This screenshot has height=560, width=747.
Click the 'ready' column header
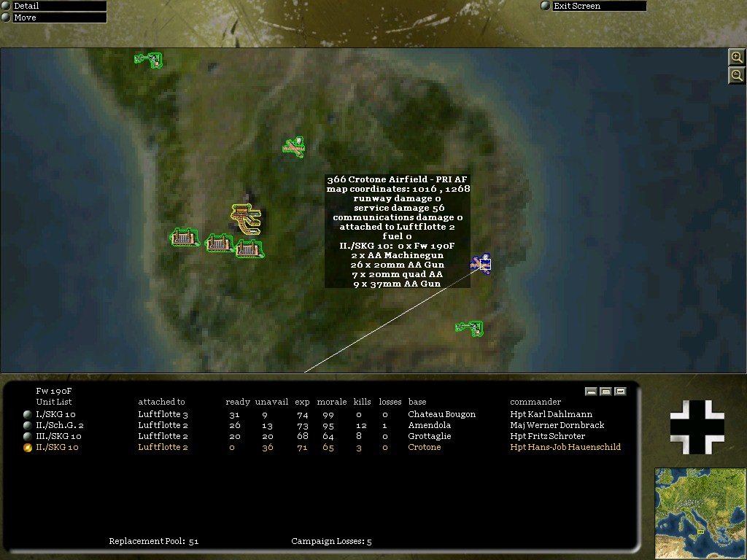[x=238, y=402]
